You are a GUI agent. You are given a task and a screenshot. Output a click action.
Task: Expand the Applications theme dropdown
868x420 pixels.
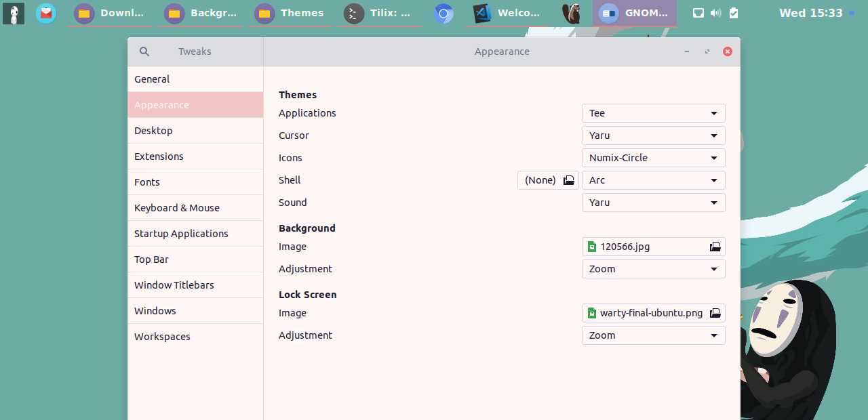(x=653, y=113)
